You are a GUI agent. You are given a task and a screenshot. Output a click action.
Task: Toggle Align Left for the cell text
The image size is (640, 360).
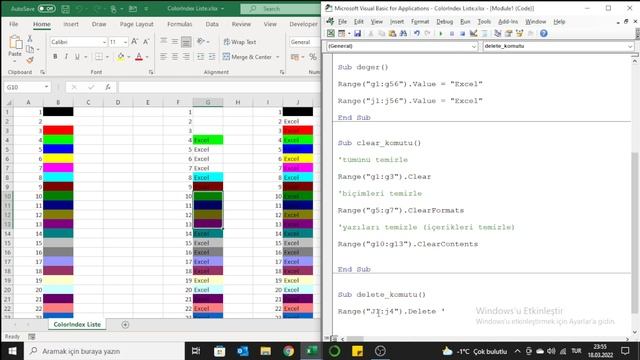[x=164, y=57]
